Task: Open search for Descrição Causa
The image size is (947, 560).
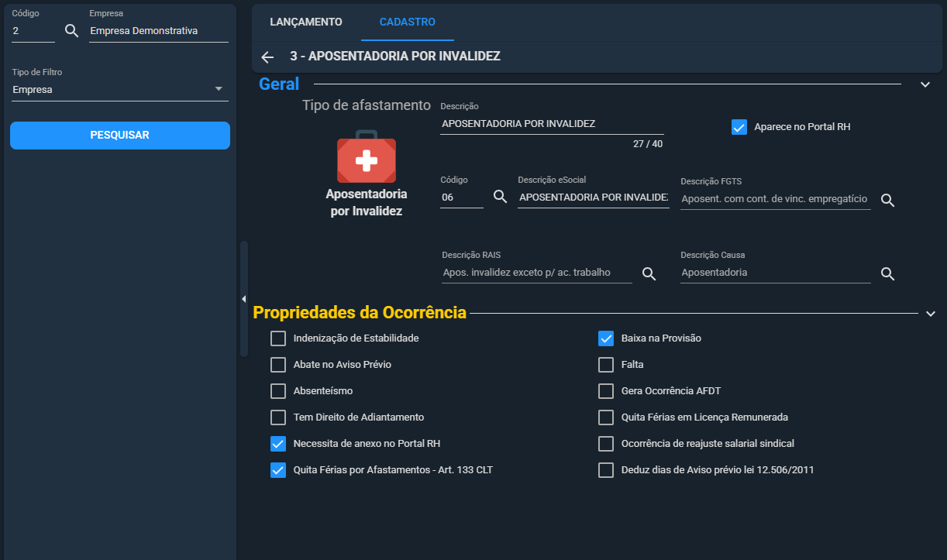Action: click(x=888, y=273)
